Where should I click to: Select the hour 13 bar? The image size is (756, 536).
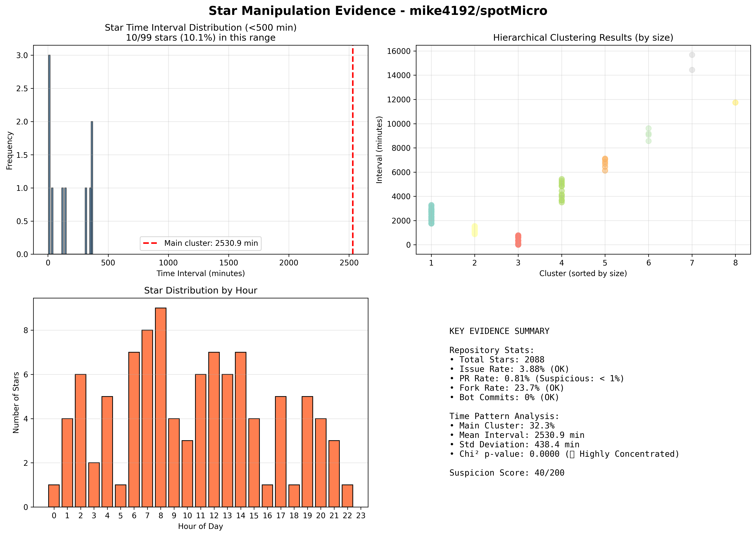click(x=227, y=441)
